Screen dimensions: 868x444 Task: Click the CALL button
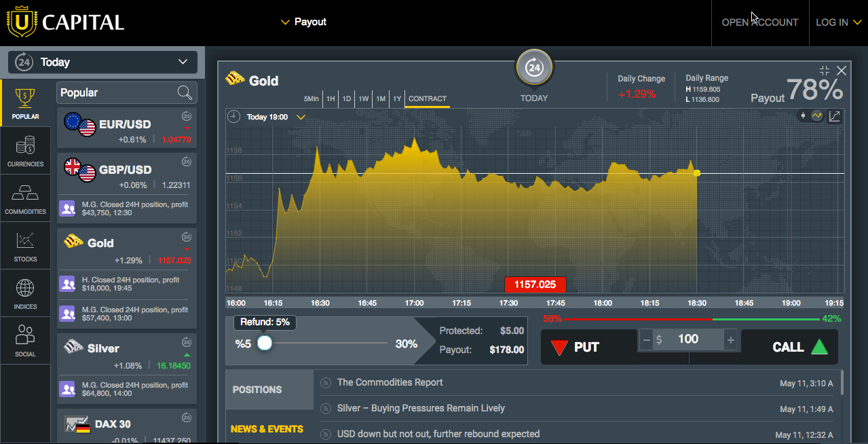(789, 348)
